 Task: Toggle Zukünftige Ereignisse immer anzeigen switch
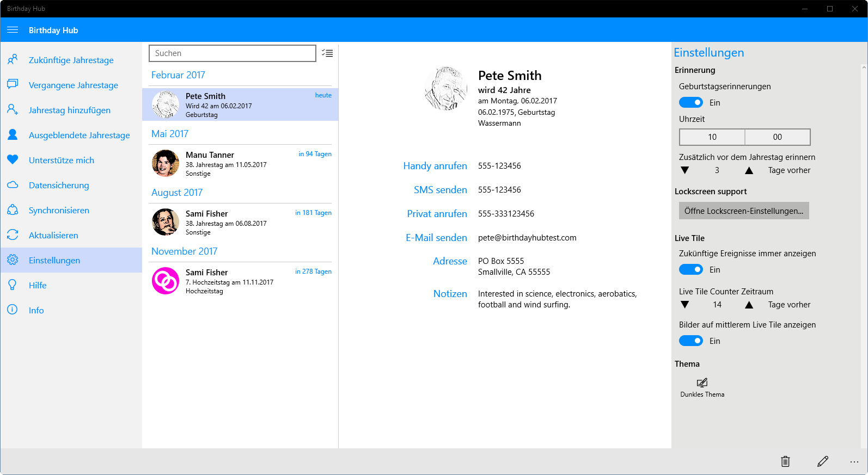tap(691, 269)
